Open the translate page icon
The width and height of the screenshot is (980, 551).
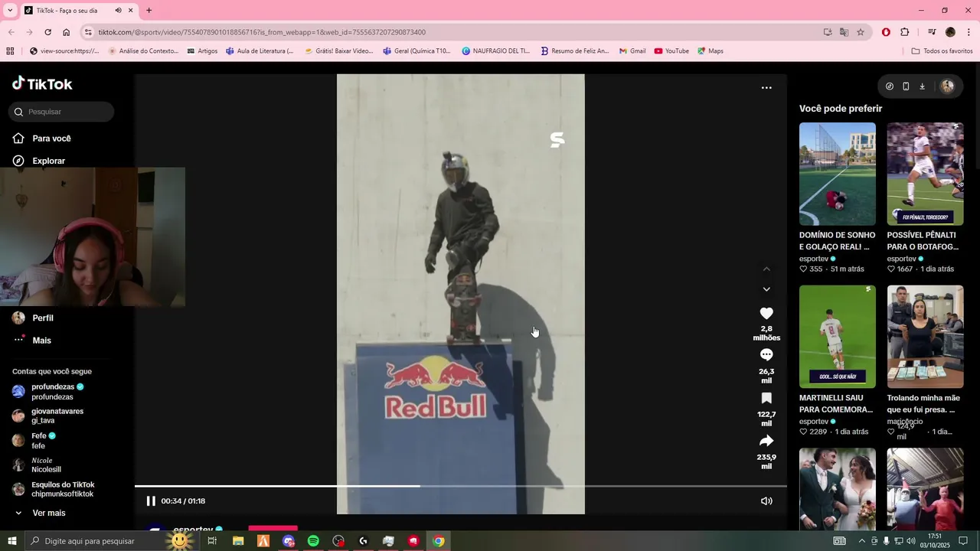(x=844, y=32)
